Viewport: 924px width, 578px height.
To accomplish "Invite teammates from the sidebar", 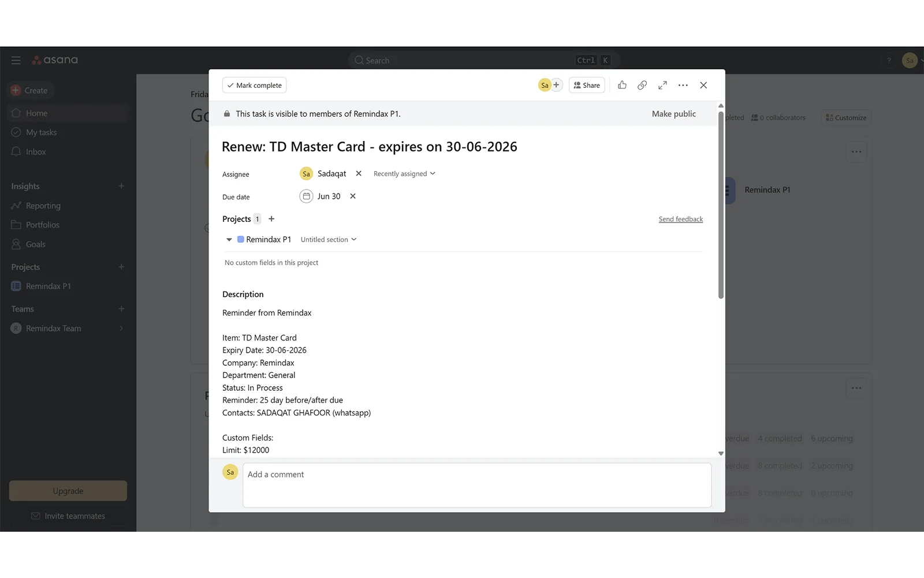I will tap(68, 516).
